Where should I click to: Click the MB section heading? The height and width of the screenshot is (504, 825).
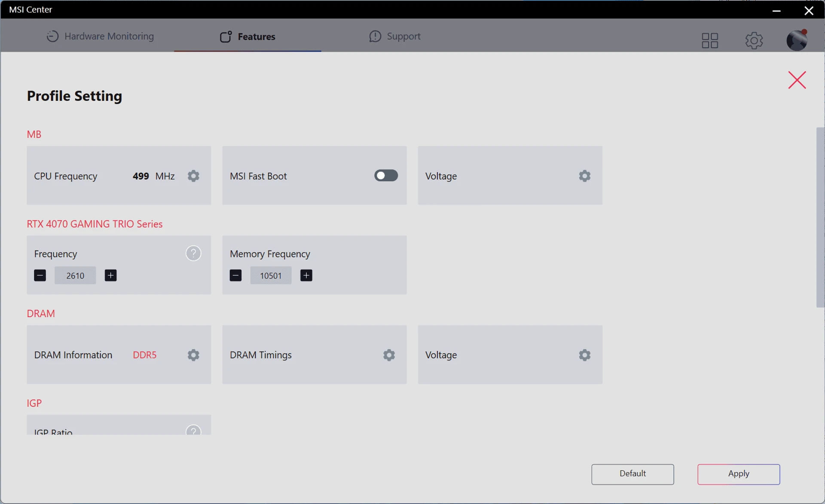34,134
